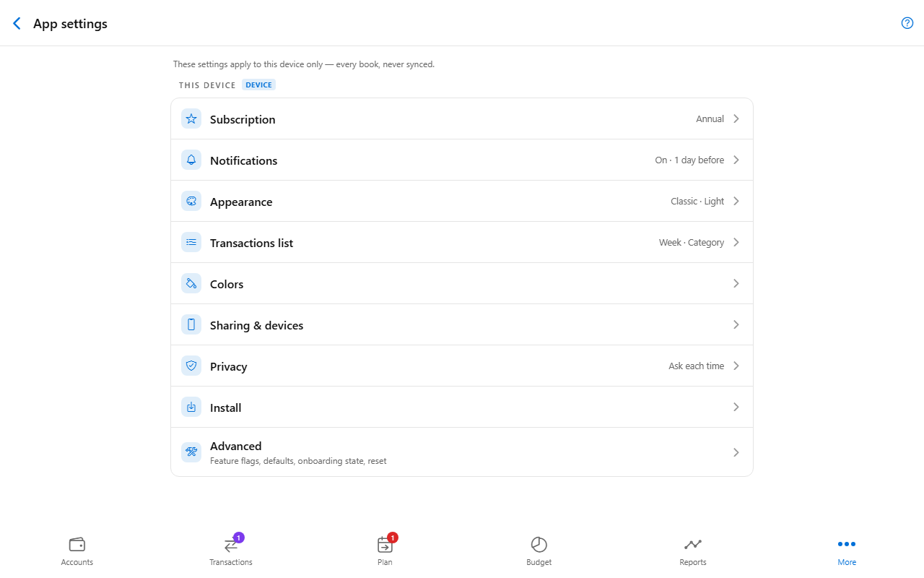Expand the Colors row chevron
This screenshot has height=578, width=924.
(x=736, y=283)
